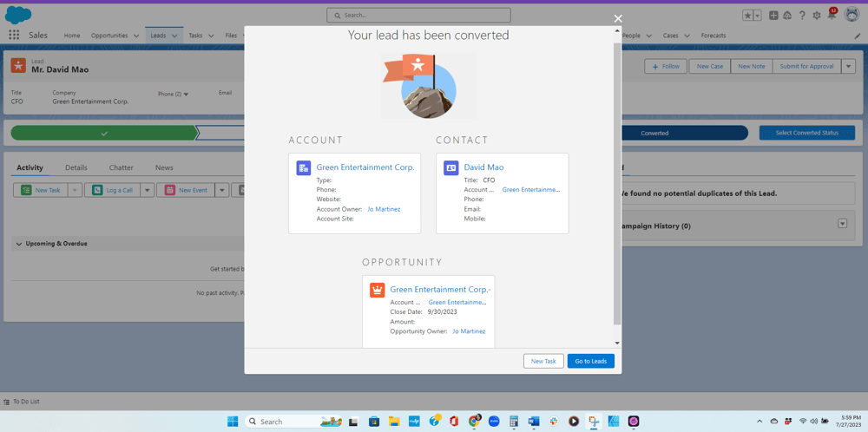Screen dimensions: 868x432
Task: Open Calculator from the taskbar
Action: coord(514,422)
